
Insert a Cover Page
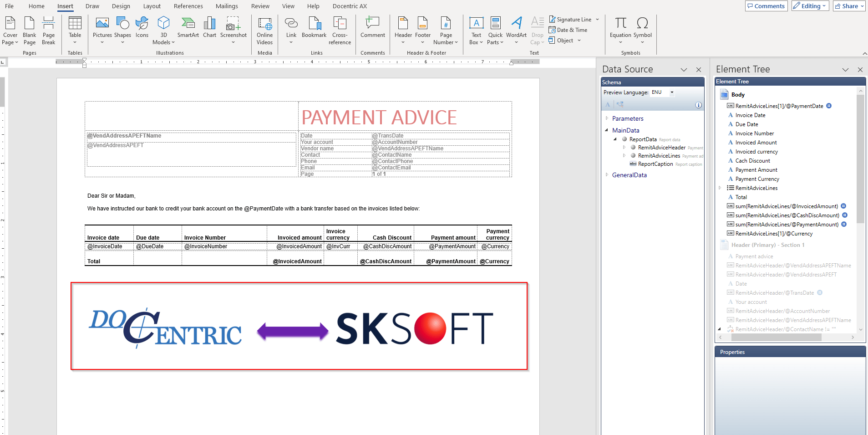click(10, 31)
